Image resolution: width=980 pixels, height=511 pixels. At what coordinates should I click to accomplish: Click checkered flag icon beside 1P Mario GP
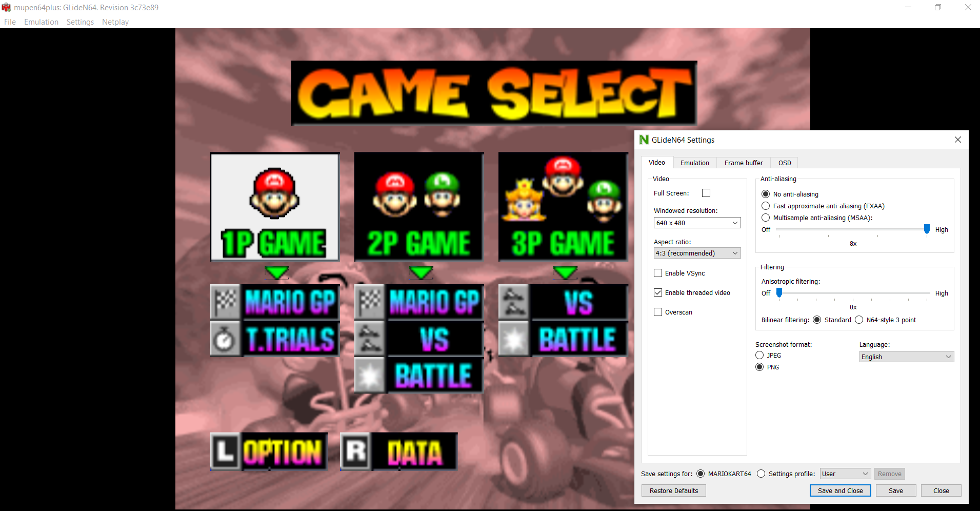click(x=225, y=302)
